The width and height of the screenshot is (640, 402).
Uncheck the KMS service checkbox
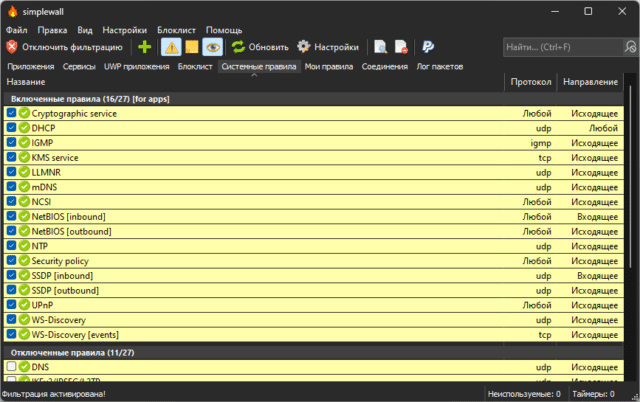tap(11, 157)
